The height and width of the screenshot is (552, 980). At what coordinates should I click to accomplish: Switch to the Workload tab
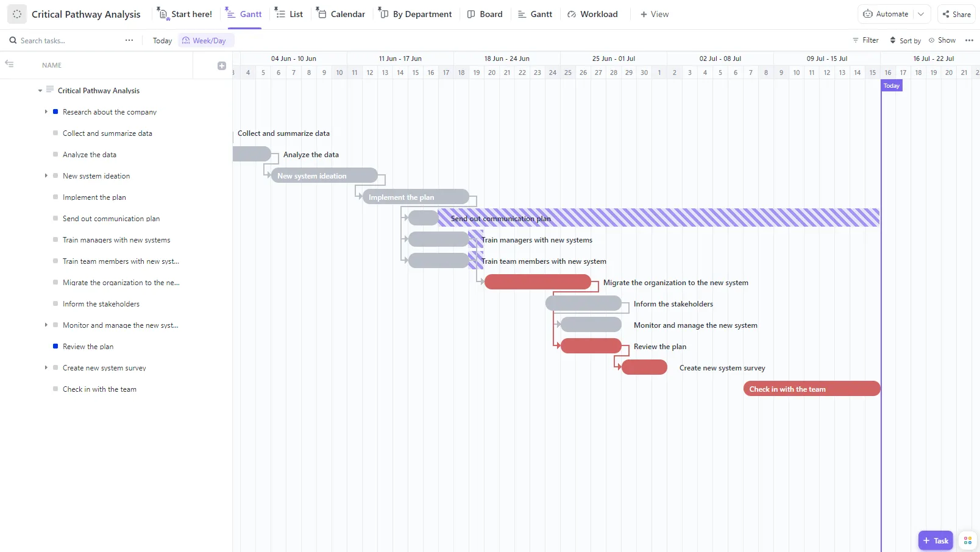click(592, 14)
